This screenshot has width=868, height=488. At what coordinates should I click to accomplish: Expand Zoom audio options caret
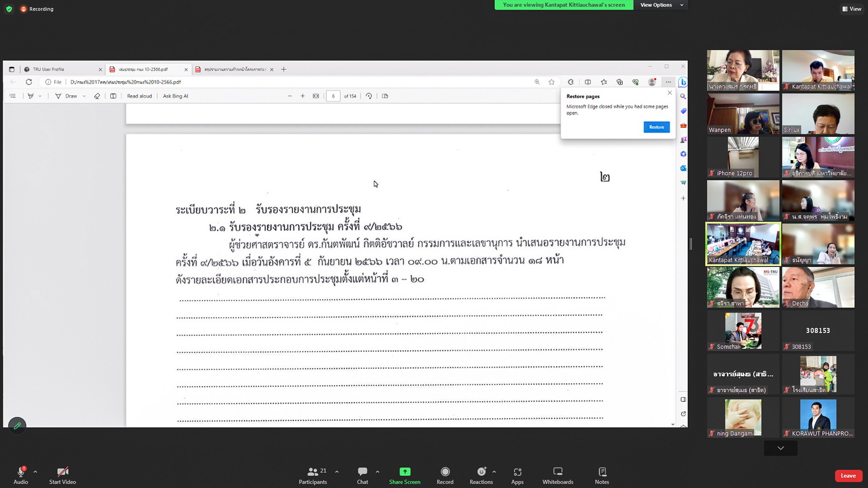click(35, 472)
